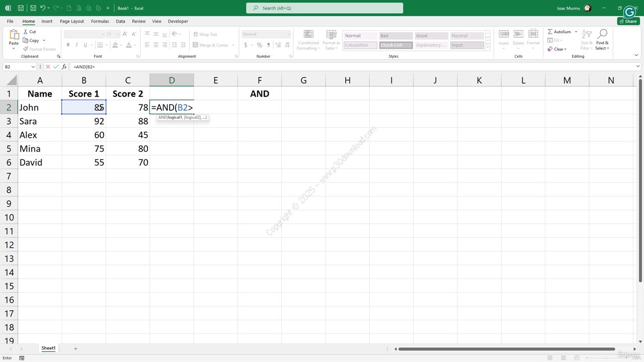The height and width of the screenshot is (362, 644).
Task: Click the Save icon in quick access toolbar
Action: [21, 8]
